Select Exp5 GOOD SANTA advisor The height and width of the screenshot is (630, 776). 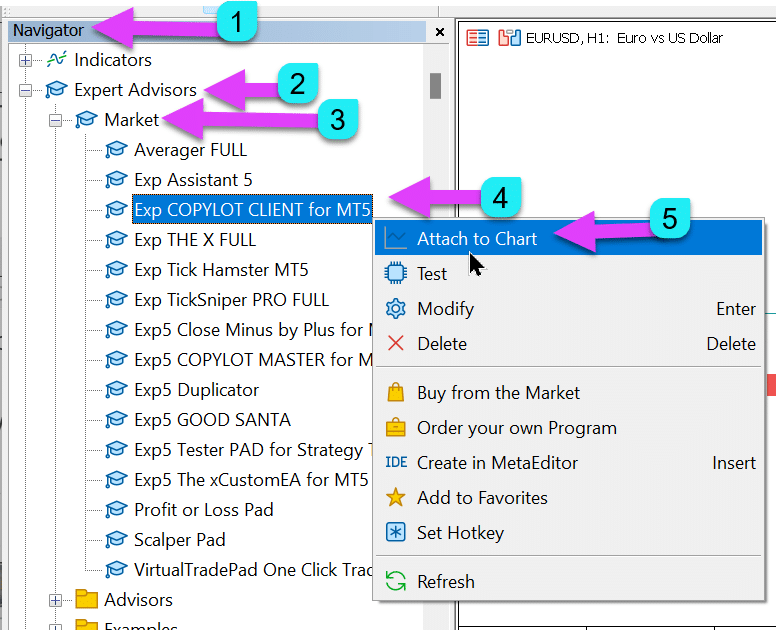point(212,420)
